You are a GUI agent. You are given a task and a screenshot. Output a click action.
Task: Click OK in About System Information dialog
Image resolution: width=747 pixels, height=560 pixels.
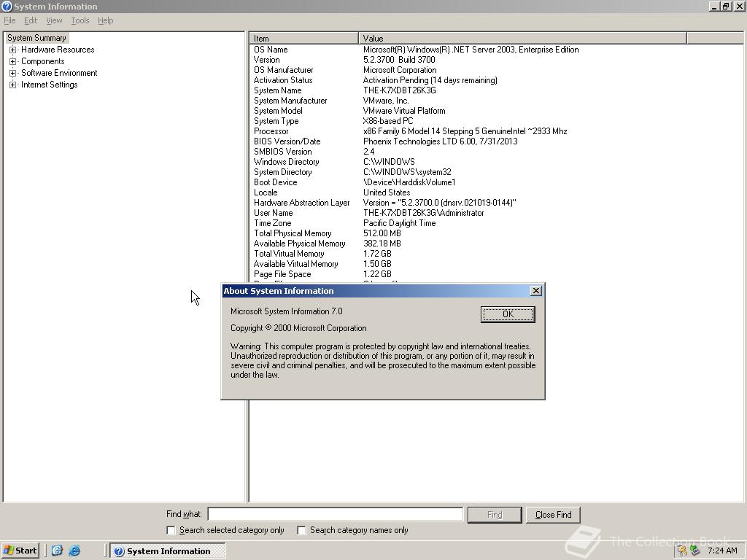coord(508,314)
